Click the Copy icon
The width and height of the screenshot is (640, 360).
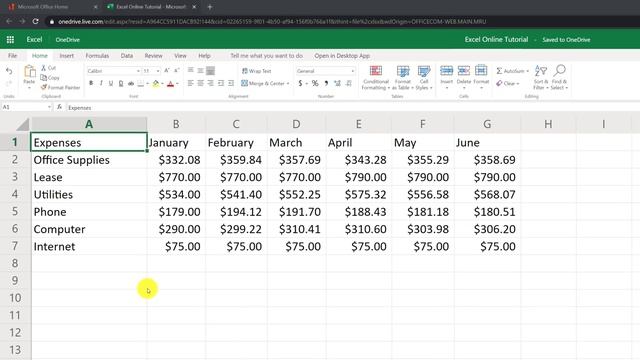pos(50,78)
